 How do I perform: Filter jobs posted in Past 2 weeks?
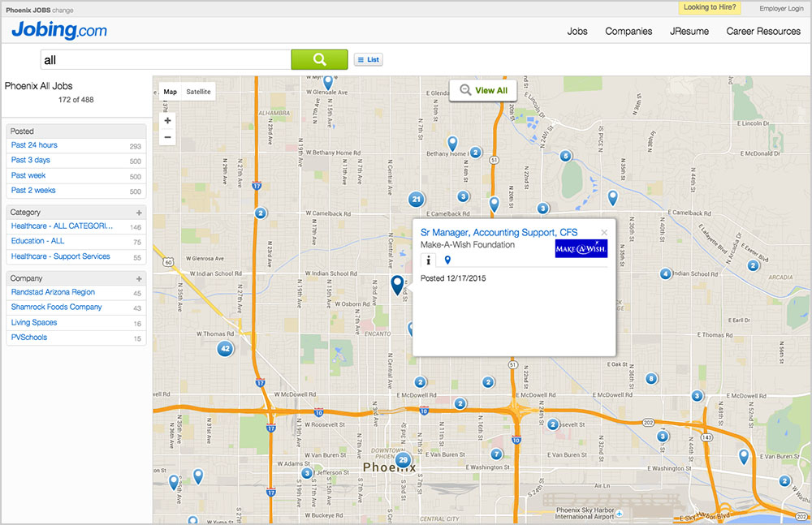(33, 190)
